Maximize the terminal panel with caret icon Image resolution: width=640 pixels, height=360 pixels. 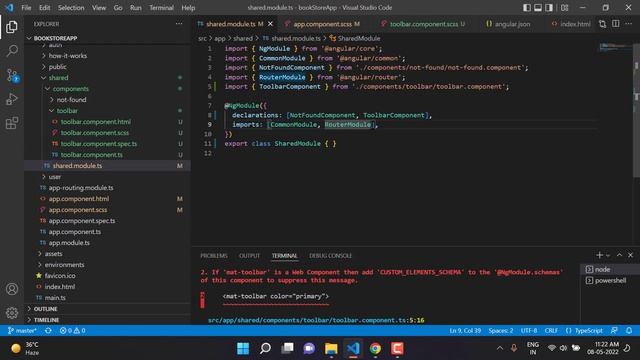(619, 255)
